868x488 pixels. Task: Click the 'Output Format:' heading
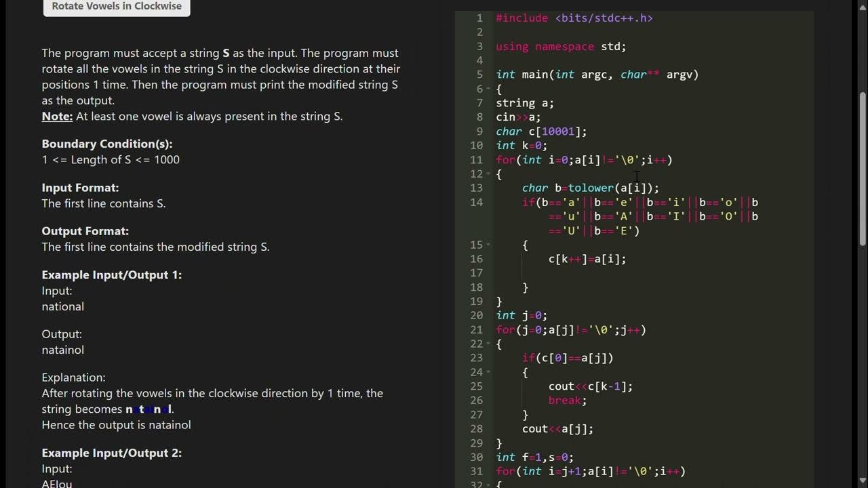click(x=85, y=231)
